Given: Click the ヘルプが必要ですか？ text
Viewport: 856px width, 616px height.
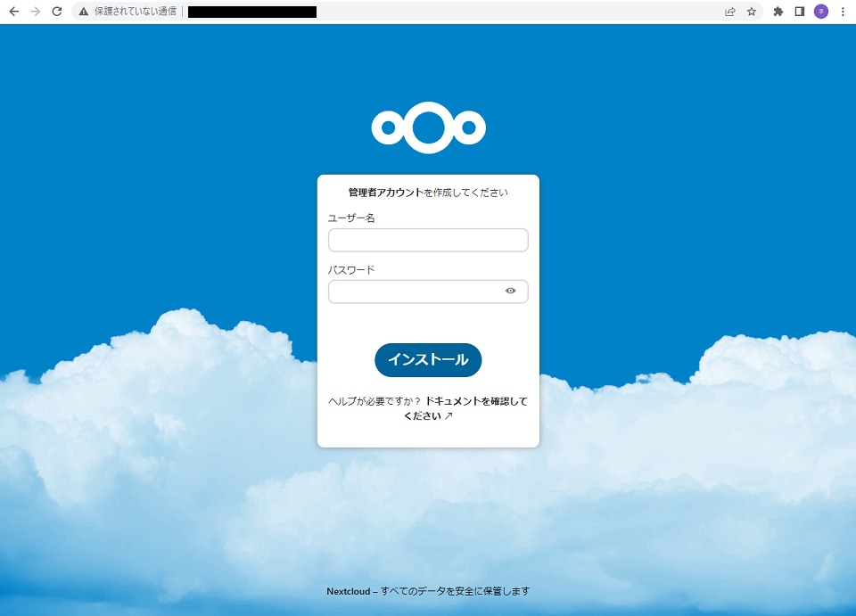Looking at the screenshot, I should (x=374, y=401).
